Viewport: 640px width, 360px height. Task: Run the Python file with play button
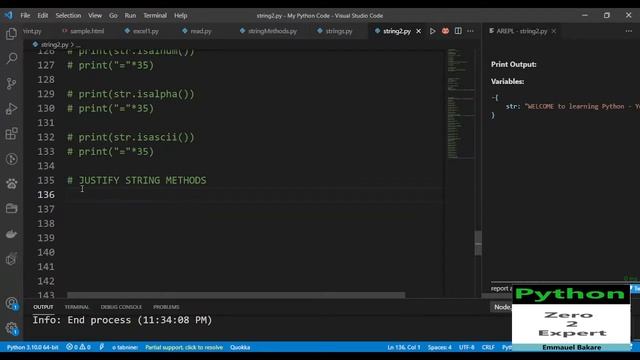pos(432,31)
